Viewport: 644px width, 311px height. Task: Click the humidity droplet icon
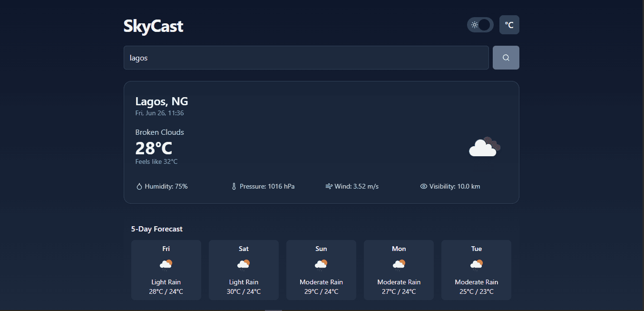tap(139, 187)
